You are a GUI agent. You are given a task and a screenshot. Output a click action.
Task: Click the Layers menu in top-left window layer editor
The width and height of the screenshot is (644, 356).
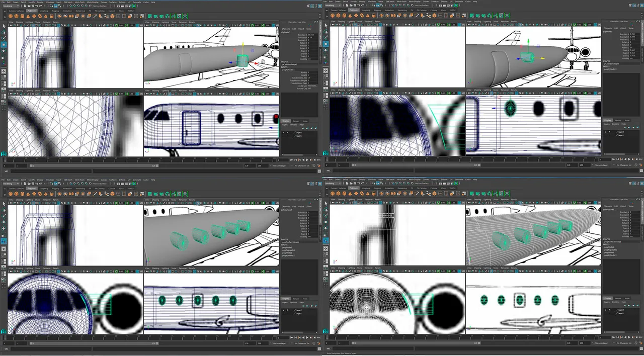tap(285, 125)
